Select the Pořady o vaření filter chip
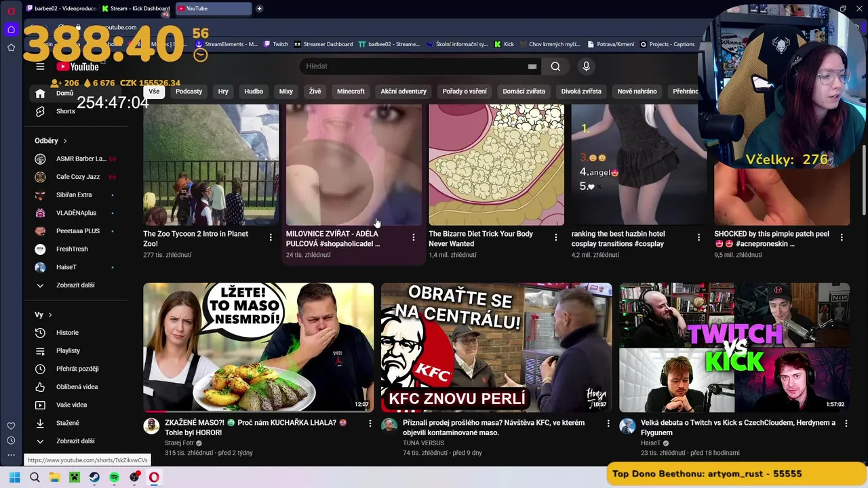The width and height of the screenshot is (868, 488). (465, 91)
